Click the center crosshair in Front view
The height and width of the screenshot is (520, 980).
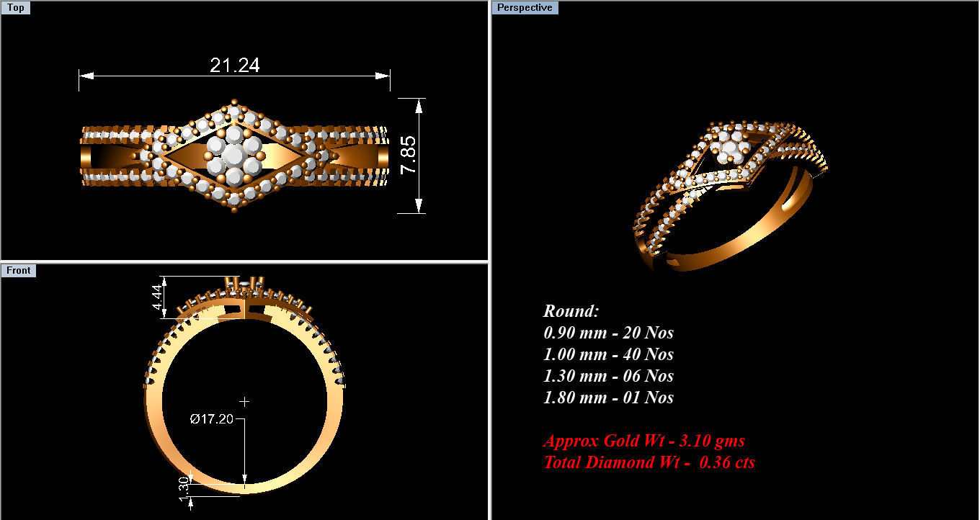click(x=244, y=401)
